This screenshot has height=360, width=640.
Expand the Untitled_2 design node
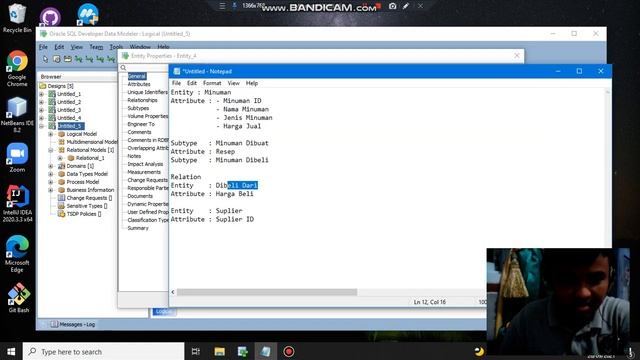(x=42, y=102)
